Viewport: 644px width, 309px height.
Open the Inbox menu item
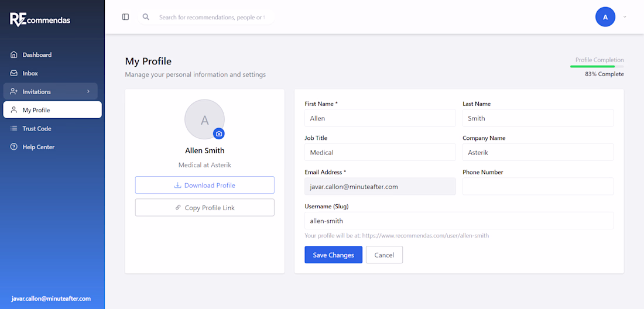tap(30, 73)
